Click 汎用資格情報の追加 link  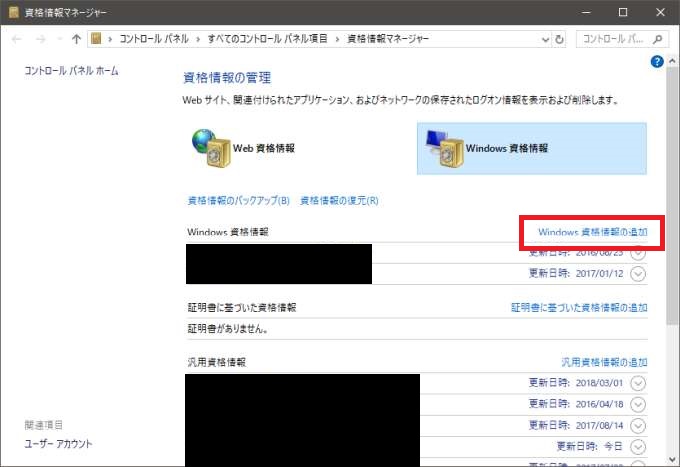[x=604, y=362]
